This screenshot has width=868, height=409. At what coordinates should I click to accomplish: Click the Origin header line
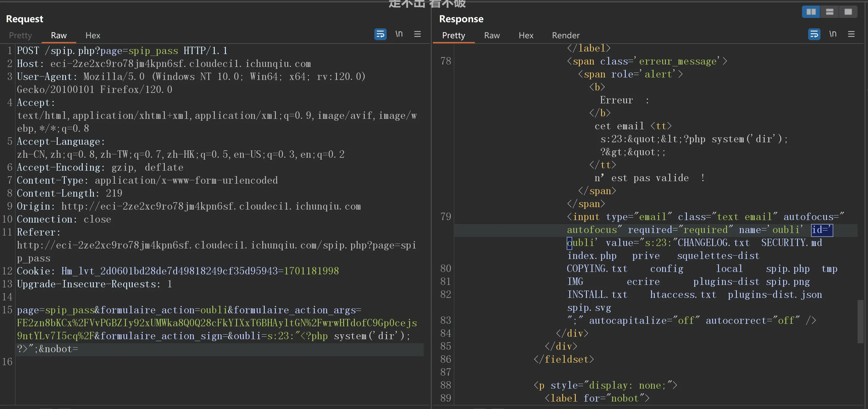pyautogui.click(x=189, y=207)
